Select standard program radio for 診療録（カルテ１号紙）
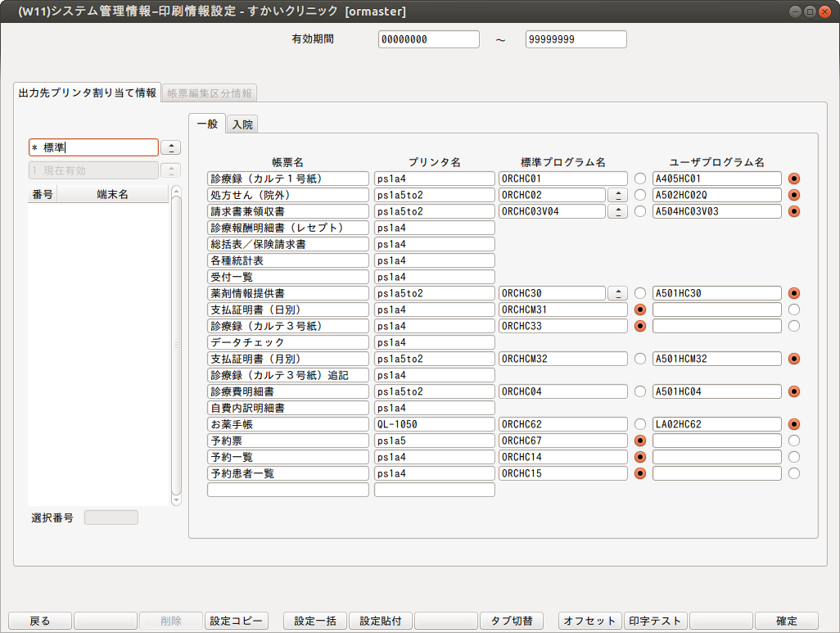Viewport: 840px width, 633px height. [640, 179]
